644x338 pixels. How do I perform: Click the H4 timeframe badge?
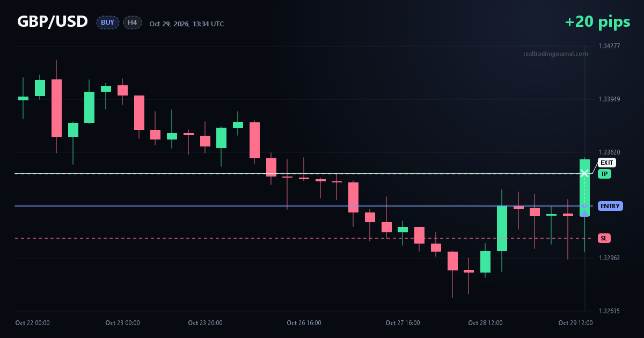click(133, 23)
